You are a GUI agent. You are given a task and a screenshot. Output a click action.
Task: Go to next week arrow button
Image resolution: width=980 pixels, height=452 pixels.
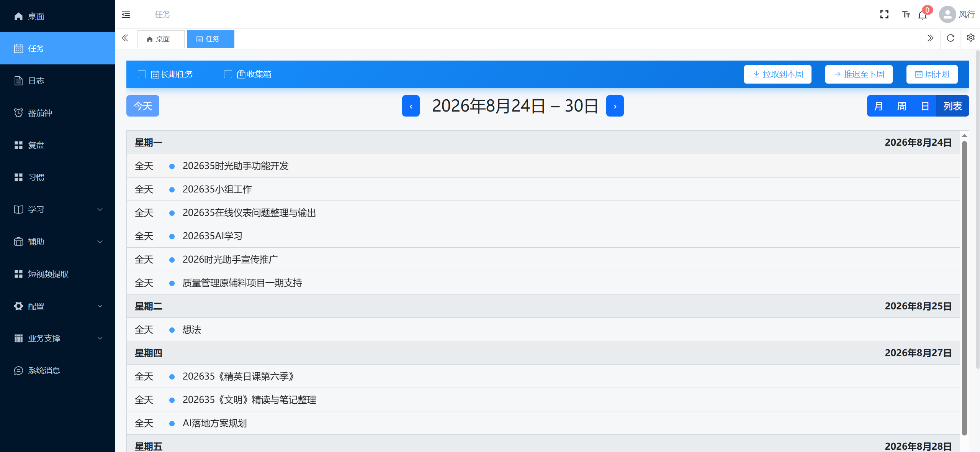pos(615,106)
